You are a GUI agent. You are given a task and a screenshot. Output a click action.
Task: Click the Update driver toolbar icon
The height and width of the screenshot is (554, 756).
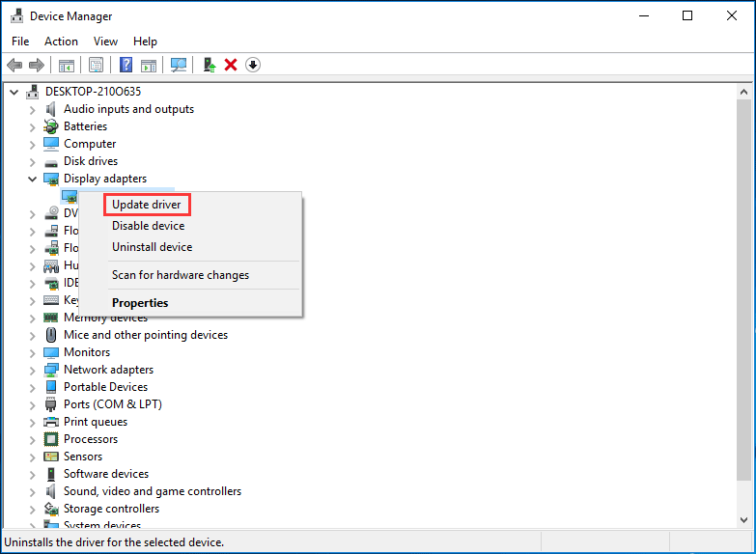click(x=209, y=65)
